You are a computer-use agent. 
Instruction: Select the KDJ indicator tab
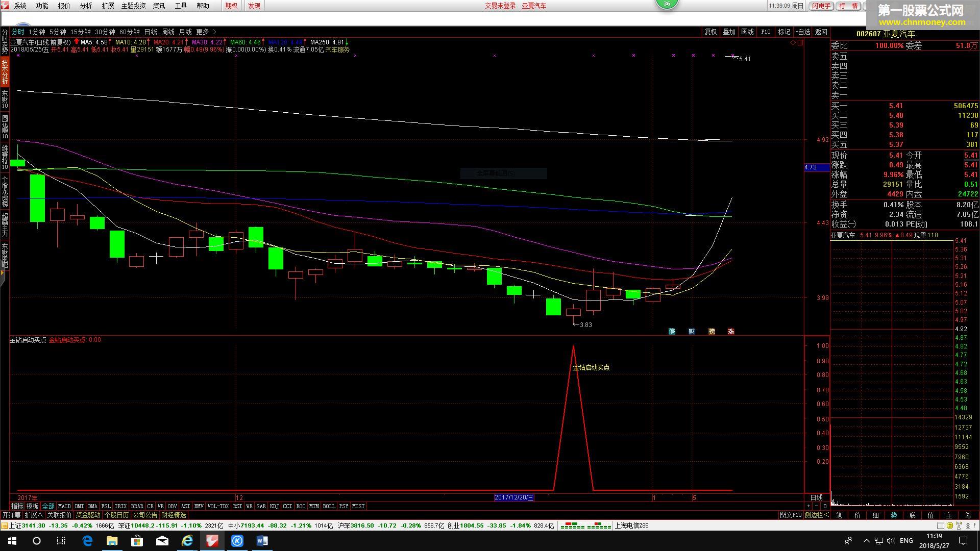[x=274, y=506]
